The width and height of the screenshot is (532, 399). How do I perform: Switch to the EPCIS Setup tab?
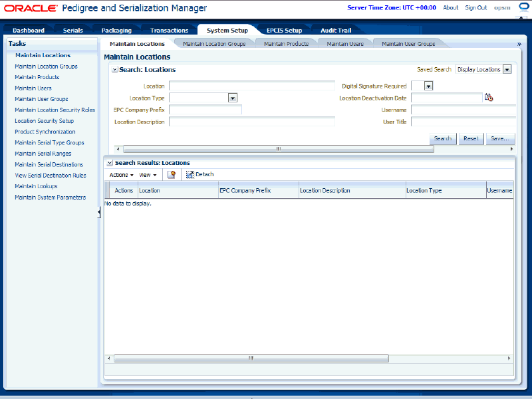pos(285,30)
